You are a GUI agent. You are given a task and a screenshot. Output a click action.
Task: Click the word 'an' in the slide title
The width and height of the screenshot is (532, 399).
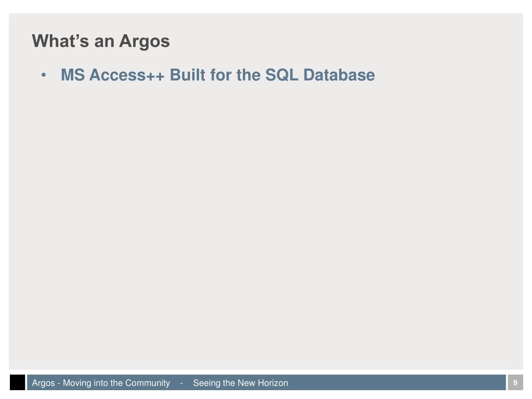pos(104,42)
